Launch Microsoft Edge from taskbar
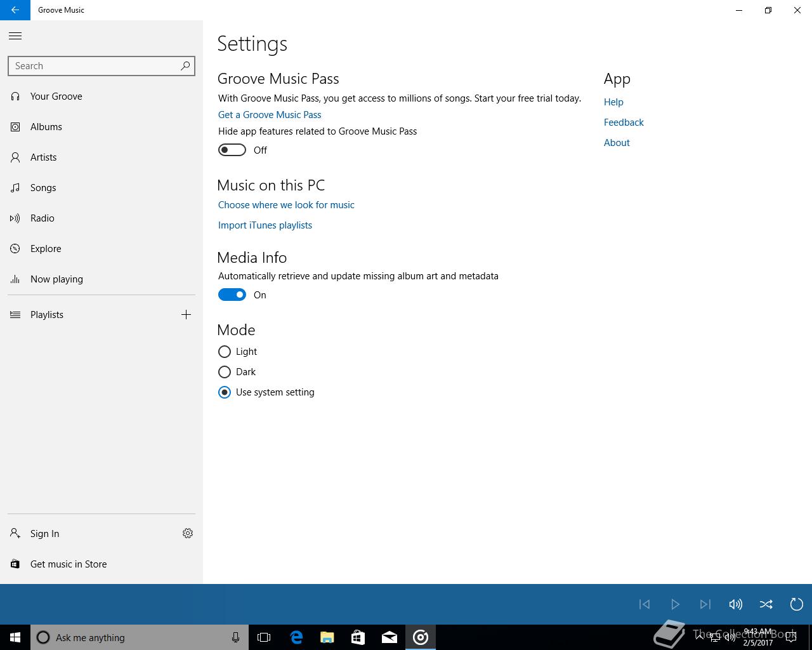812x650 pixels. (x=296, y=637)
